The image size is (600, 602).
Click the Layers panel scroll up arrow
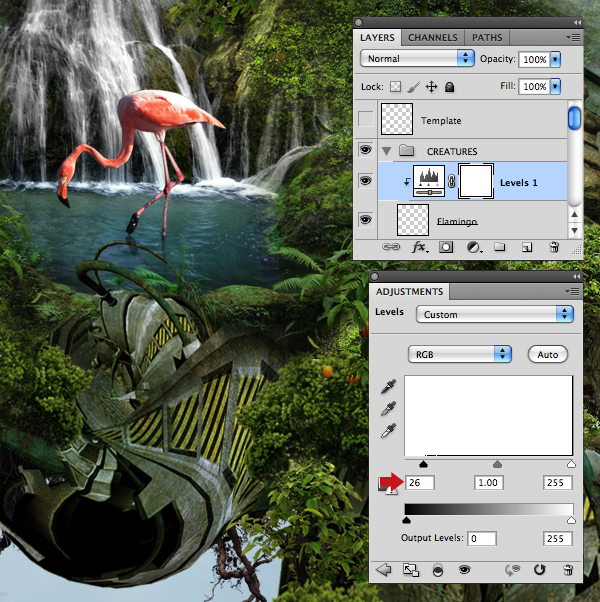(x=574, y=214)
